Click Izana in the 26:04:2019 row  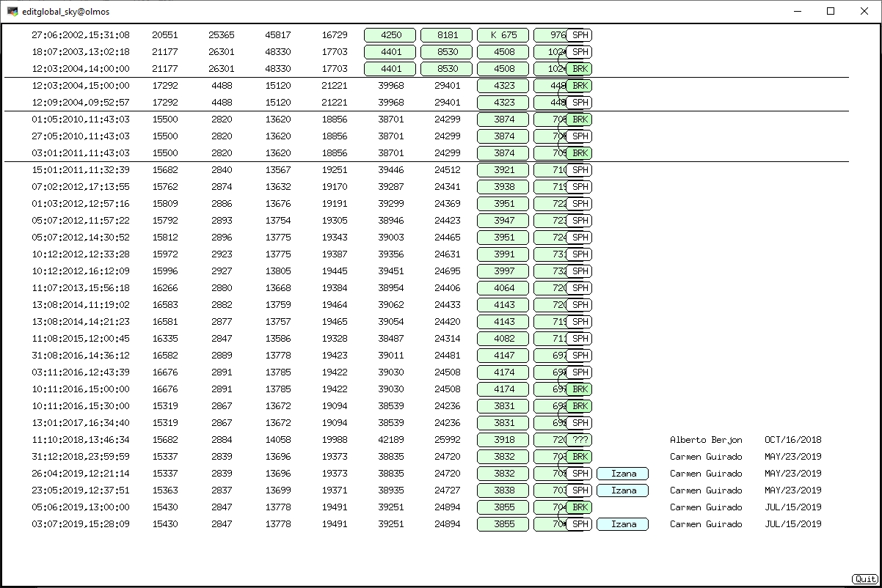pyautogui.click(x=622, y=474)
